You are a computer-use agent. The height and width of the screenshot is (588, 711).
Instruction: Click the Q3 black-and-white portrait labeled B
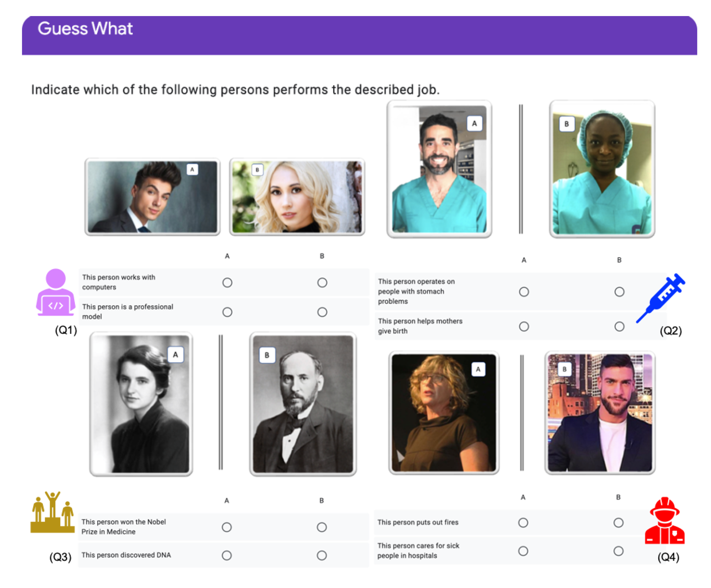[x=303, y=404]
